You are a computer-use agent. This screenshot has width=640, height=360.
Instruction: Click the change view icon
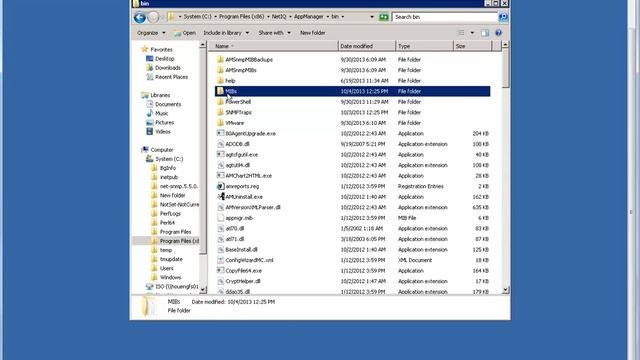click(461, 33)
